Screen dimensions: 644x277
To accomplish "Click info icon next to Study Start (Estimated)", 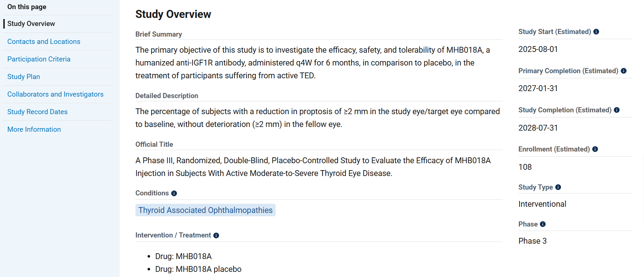I will pyautogui.click(x=596, y=32).
